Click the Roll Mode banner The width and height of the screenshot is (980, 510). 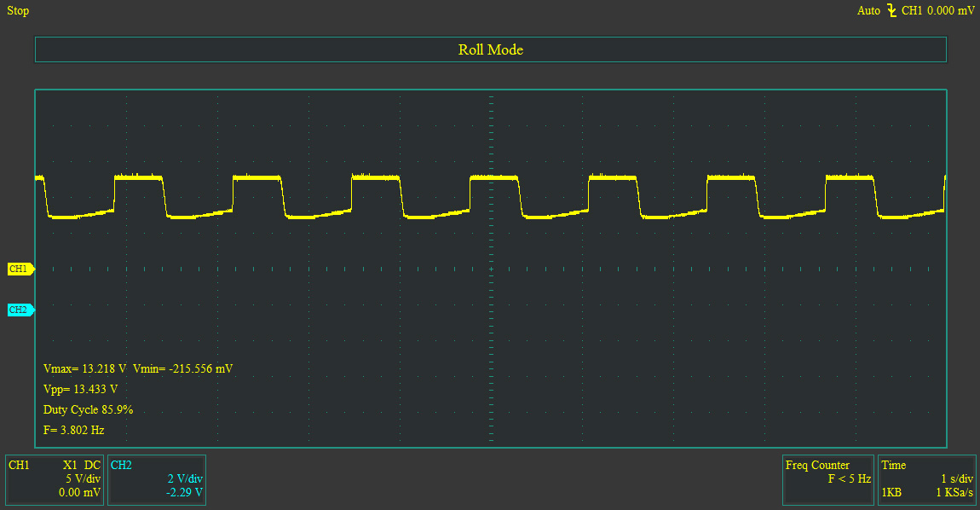point(491,49)
